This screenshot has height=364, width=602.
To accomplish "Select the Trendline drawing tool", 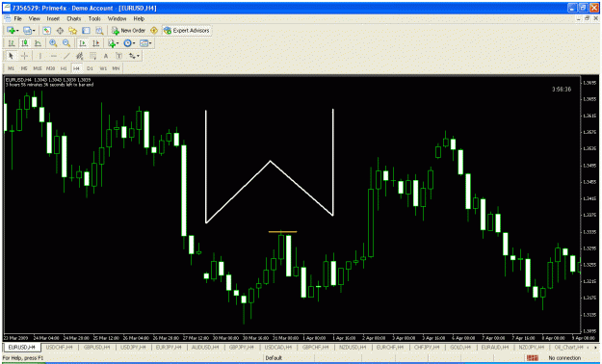I will coord(66,56).
